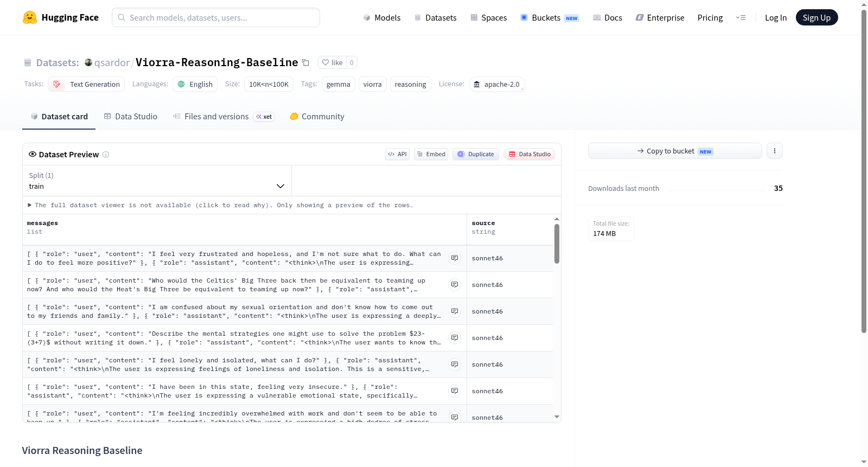Open Models in top navigation
The height and width of the screenshot is (467, 868).
point(382,17)
